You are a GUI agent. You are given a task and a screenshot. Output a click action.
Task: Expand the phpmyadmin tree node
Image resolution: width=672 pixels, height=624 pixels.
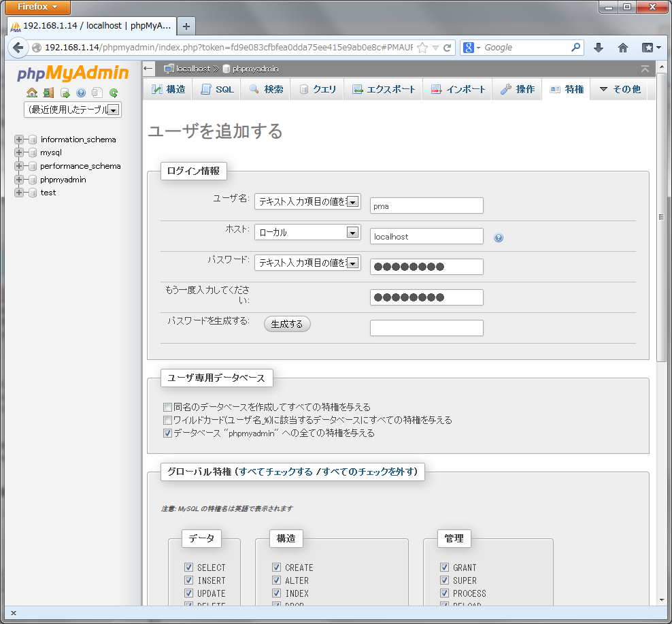click(x=18, y=179)
